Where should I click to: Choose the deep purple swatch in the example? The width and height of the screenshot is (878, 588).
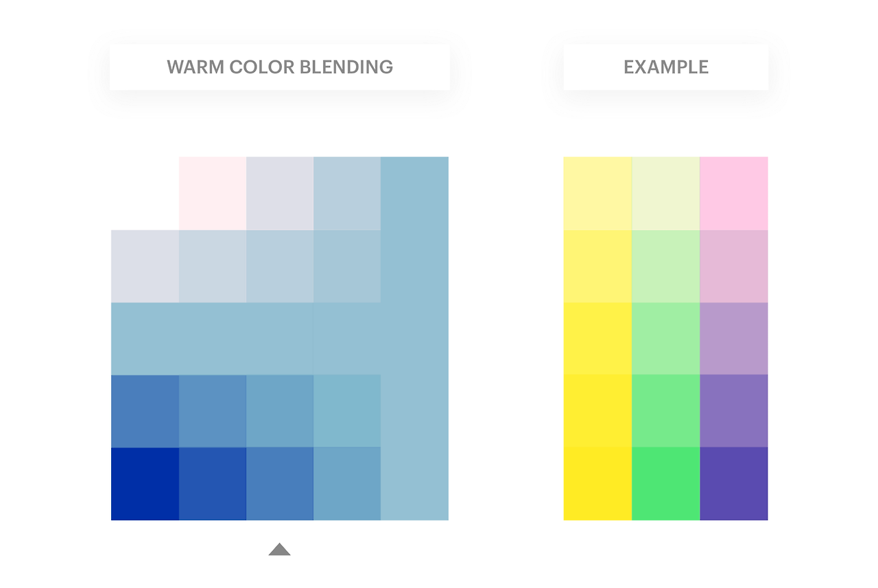(x=734, y=484)
